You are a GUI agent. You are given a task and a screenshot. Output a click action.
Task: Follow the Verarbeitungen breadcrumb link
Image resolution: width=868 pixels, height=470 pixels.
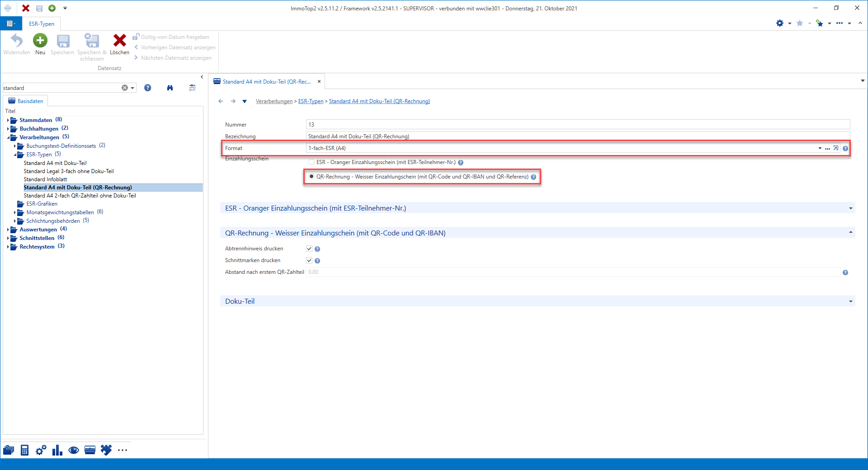(274, 101)
